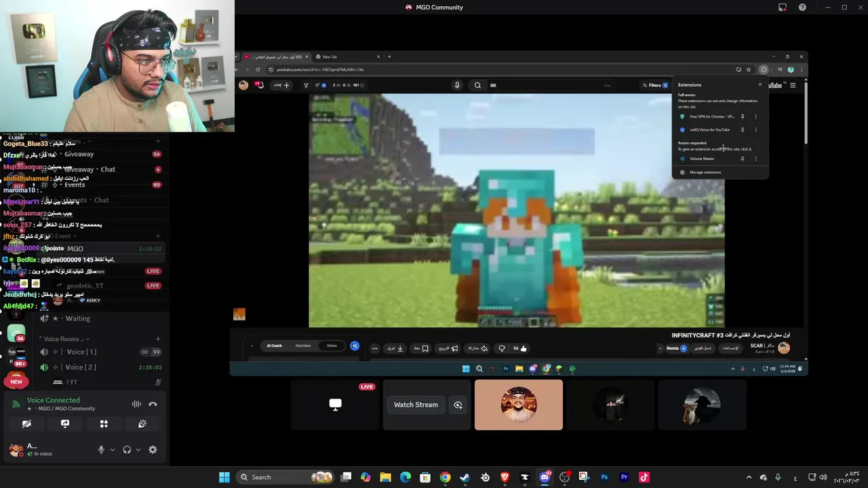Screen dimensions: 868x488
Task: Select the Overview tab in stream
Action: (303, 346)
